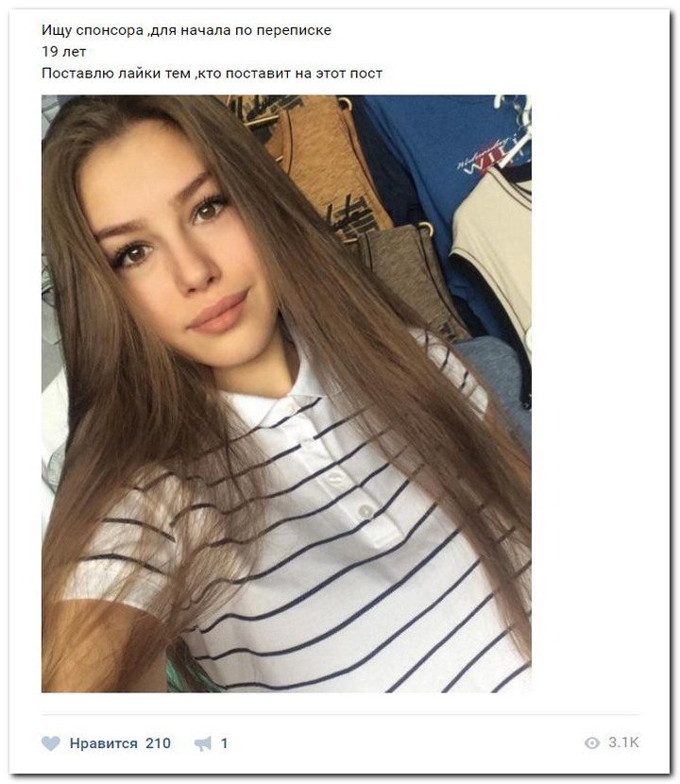Click the 3.1K views counter

[x=623, y=742]
